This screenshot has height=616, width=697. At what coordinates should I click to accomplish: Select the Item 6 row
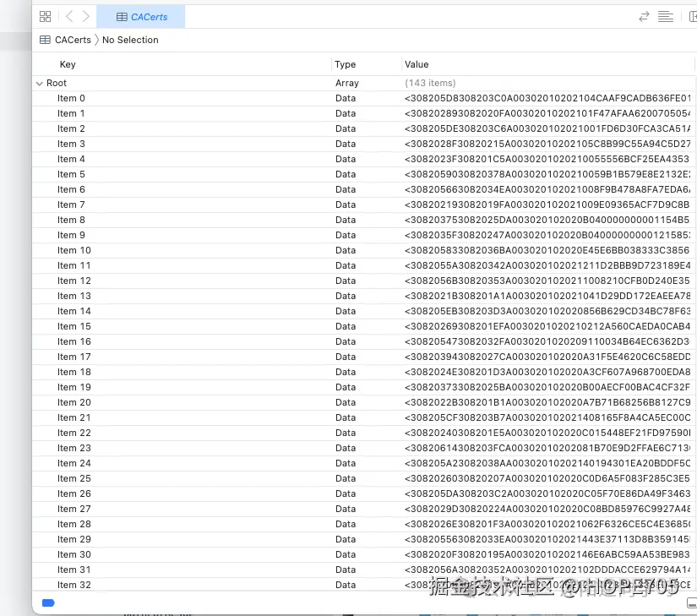pyautogui.click(x=363, y=189)
